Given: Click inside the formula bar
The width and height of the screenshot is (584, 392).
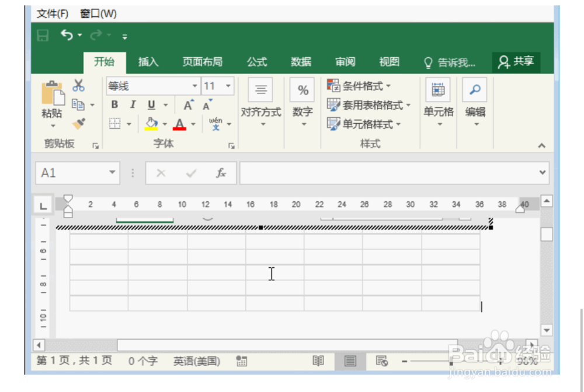Looking at the screenshot, I should [x=387, y=173].
